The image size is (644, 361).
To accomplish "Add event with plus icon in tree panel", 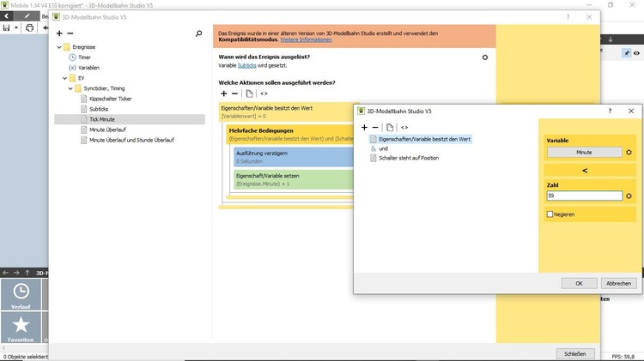I will (x=59, y=33).
